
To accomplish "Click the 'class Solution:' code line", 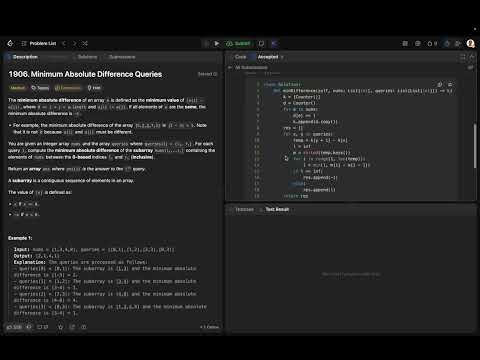I will [282, 84].
